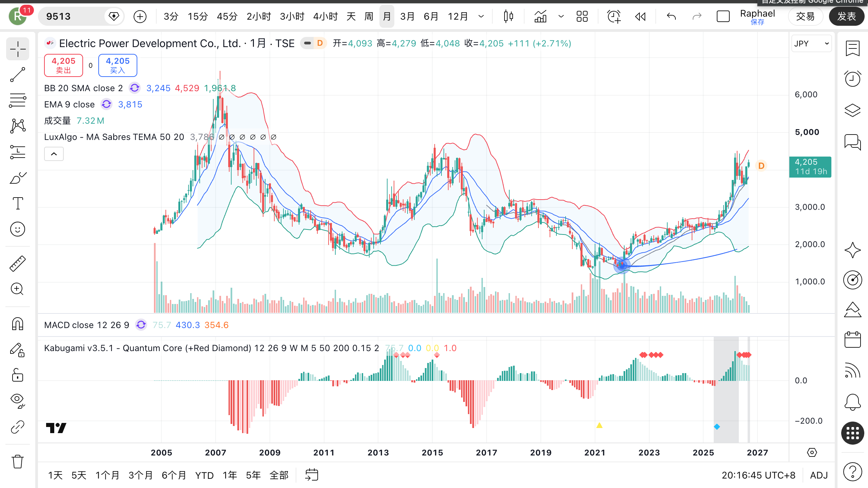Select the 全部 date range
868x488 pixels.
point(279,475)
